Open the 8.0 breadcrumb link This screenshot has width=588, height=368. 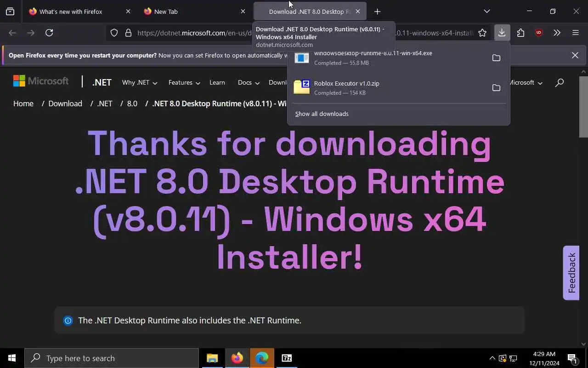point(132,103)
